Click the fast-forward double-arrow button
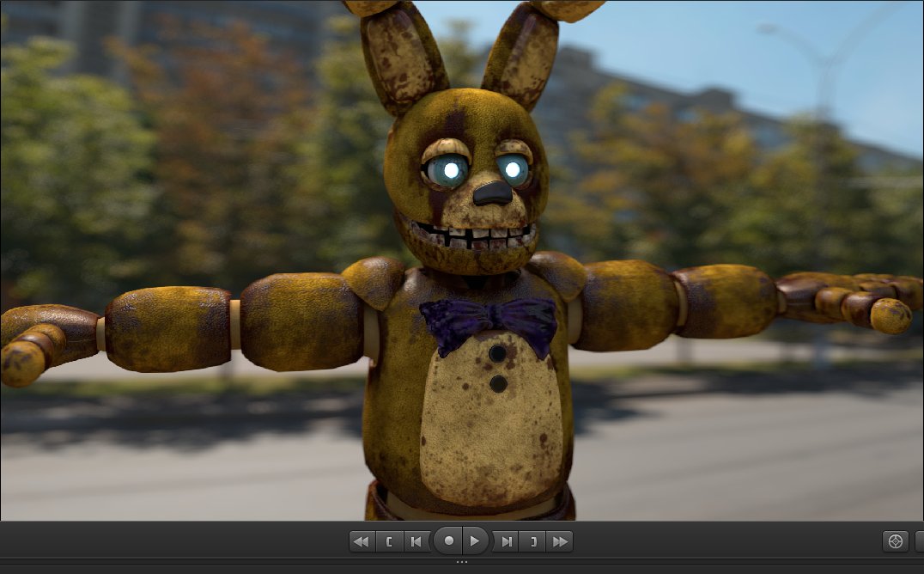Screen dimensions: 924x574 click(560, 541)
